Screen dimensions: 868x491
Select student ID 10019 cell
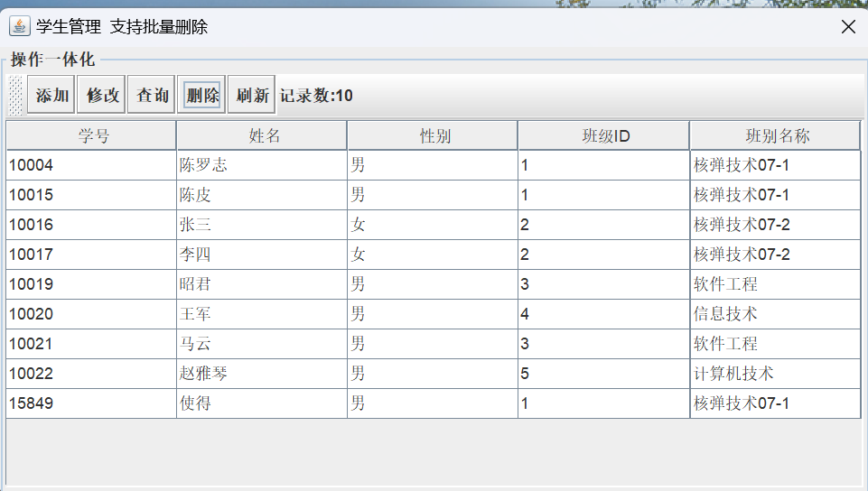pos(91,284)
